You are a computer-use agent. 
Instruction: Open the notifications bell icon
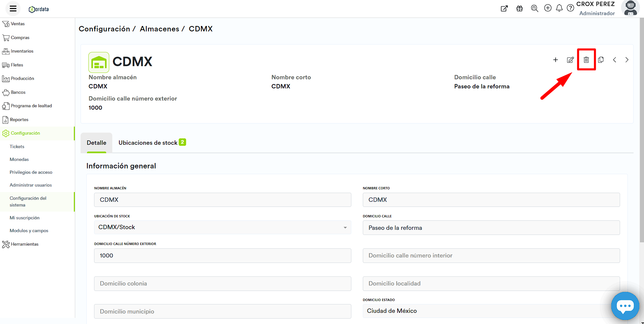(x=559, y=8)
